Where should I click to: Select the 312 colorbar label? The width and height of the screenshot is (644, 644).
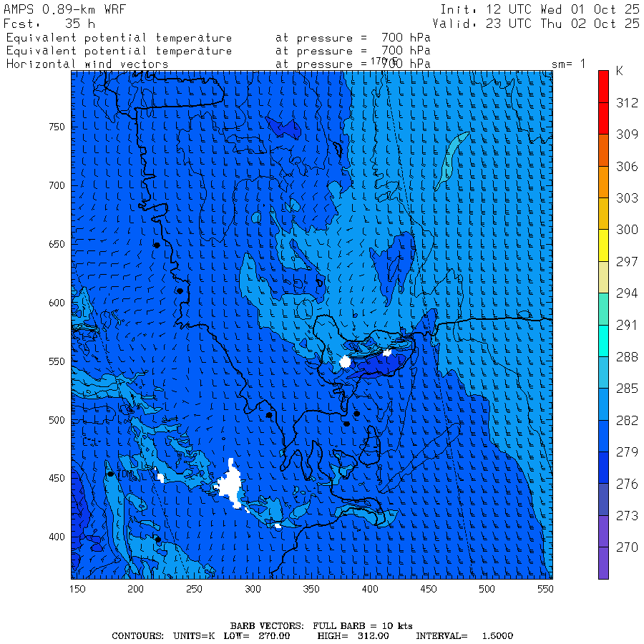[x=627, y=102]
